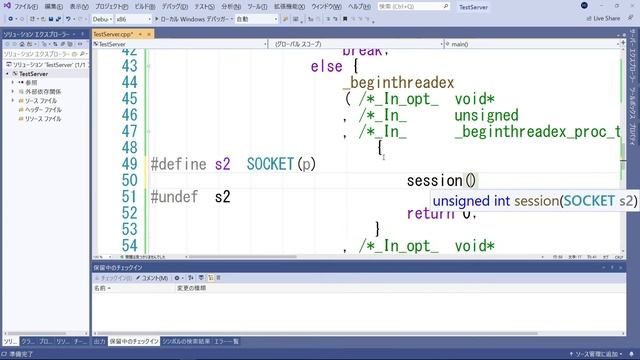The width and height of the screenshot is (640, 360).
Task: Open the テスト(S) menu
Action: (x=204, y=7)
